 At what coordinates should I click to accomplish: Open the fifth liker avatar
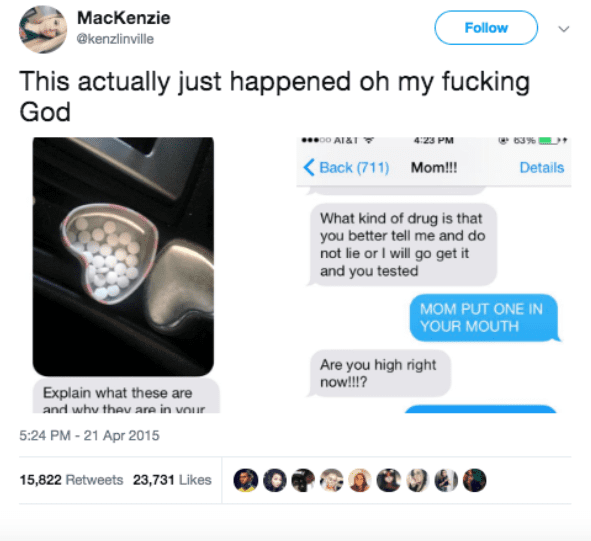pos(360,480)
